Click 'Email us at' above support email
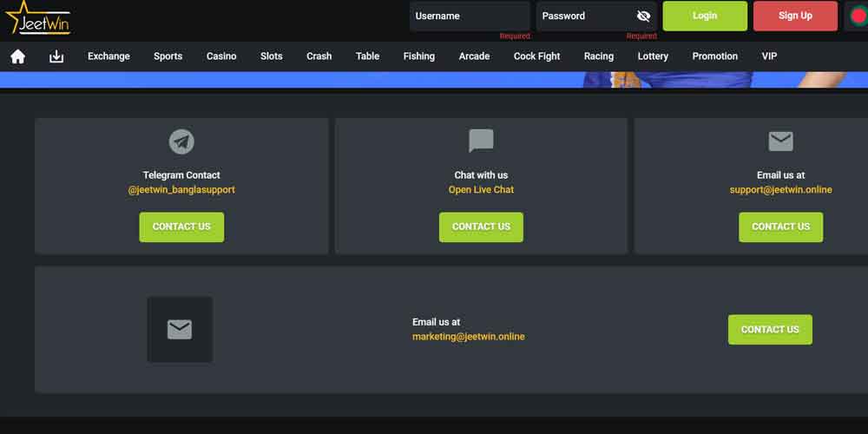This screenshot has width=868, height=434. pyautogui.click(x=780, y=175)
